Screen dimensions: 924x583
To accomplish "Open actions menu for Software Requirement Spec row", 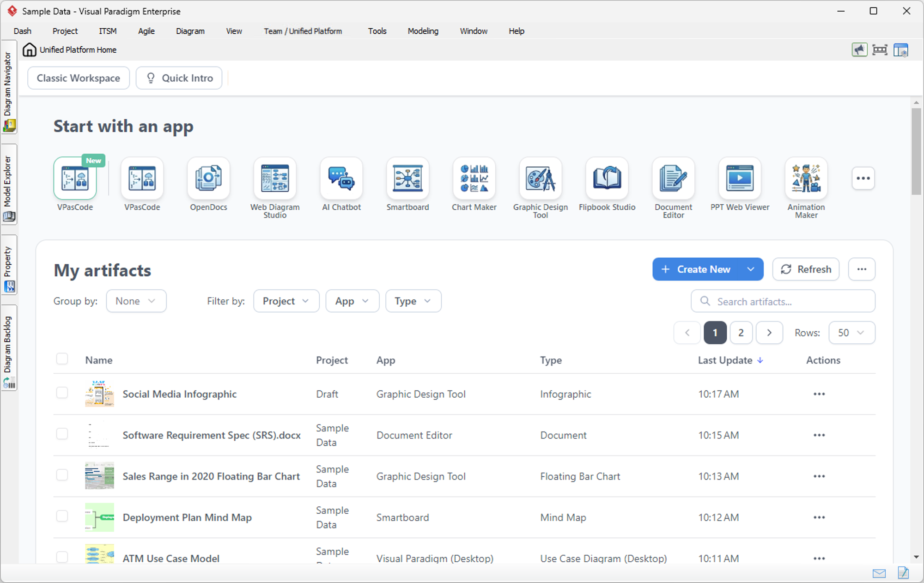I will tap(819, 435).
